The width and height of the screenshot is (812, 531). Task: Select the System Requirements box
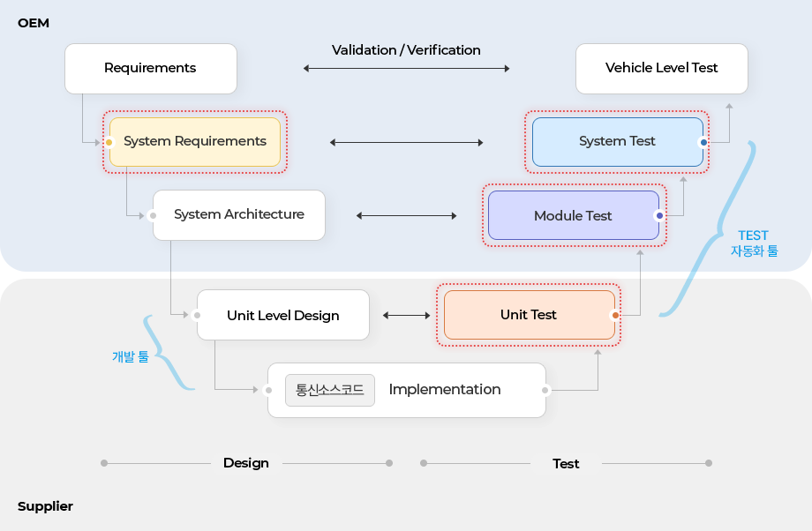pyautogui.click(x=195, y=142)
